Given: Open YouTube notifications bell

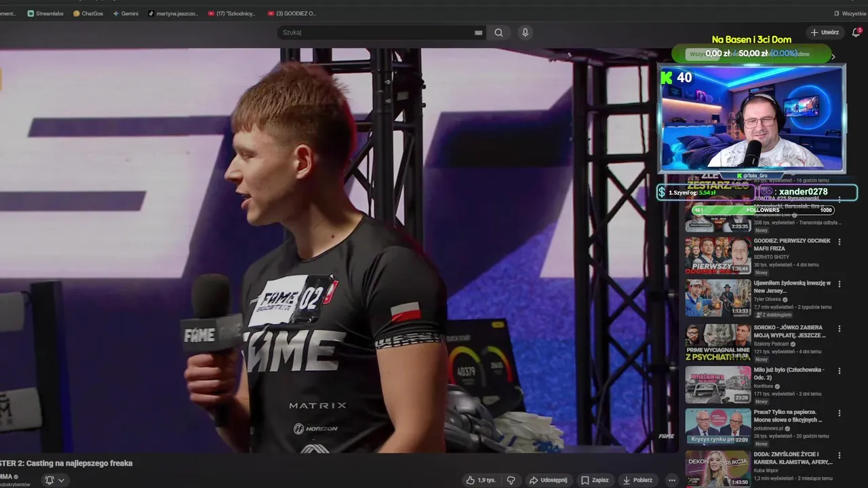Looking at the screenshot, I should tap(856, 33).
